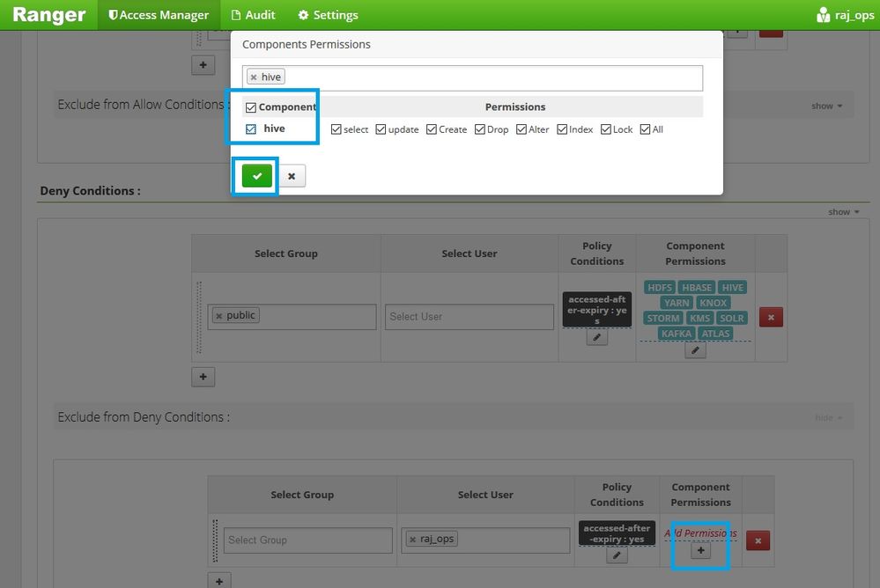Click the accessed-after-expiry label in public row
The image size is (880, 588).
click(597, 310)
